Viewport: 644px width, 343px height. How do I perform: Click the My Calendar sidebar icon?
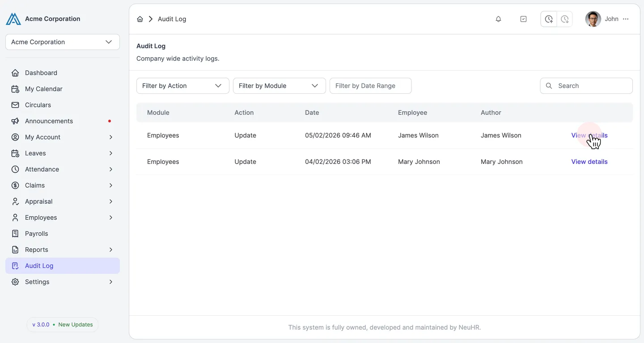coord(15,89)
